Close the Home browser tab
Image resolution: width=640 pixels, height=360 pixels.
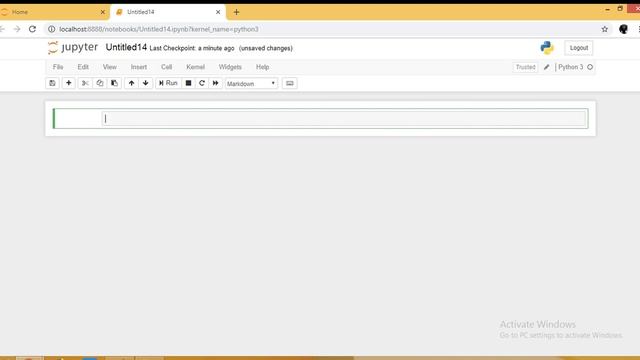click(x=103, y=12)
